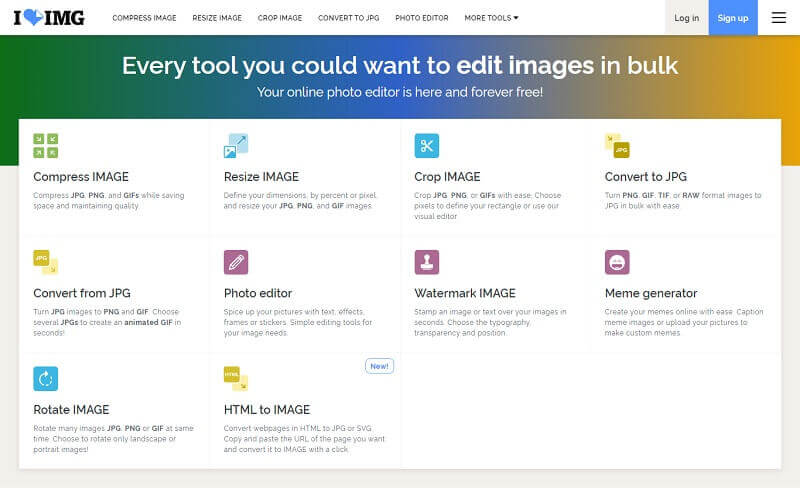Screen dimensions: 800x500
Task: Click the Sign up button
Action: (x=733, y=18)
